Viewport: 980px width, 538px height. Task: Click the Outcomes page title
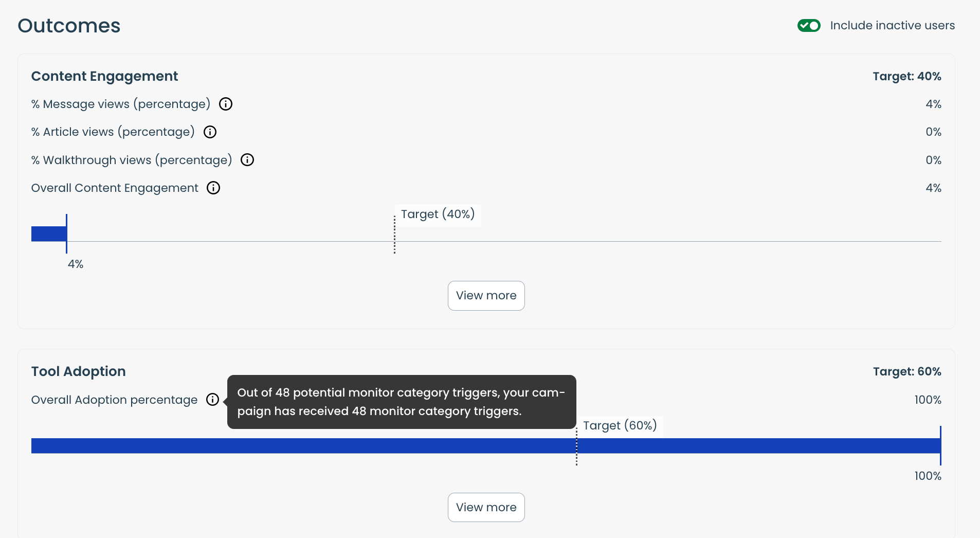pyautogui.click(x=69, y=26)
